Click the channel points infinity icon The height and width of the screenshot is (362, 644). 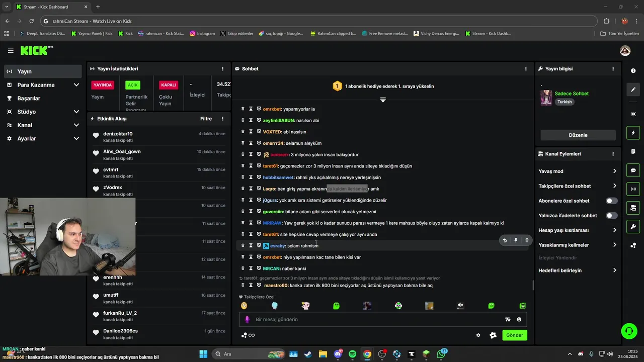(248, 335)
